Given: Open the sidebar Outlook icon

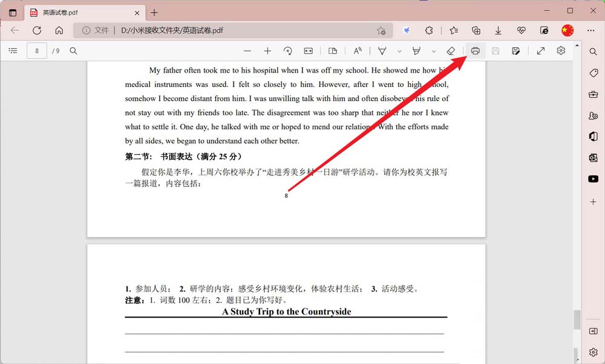Looking at the screenshot, I should click(x=594, y=157).
